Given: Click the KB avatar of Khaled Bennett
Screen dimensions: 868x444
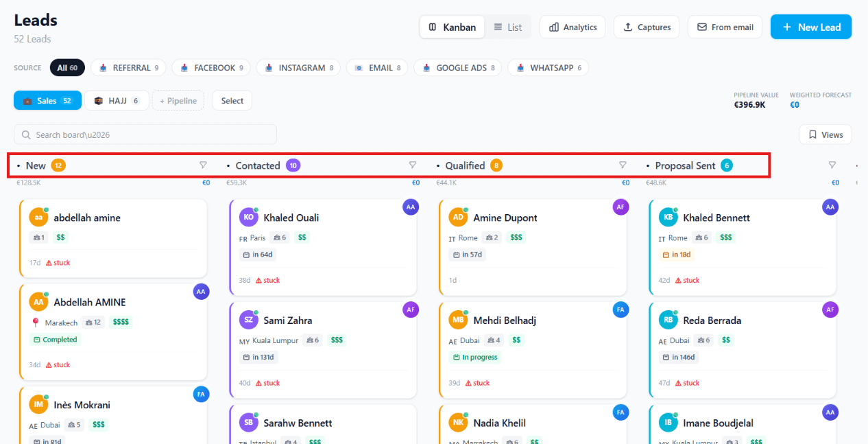Looking at the screenshot, I should 668,218.
